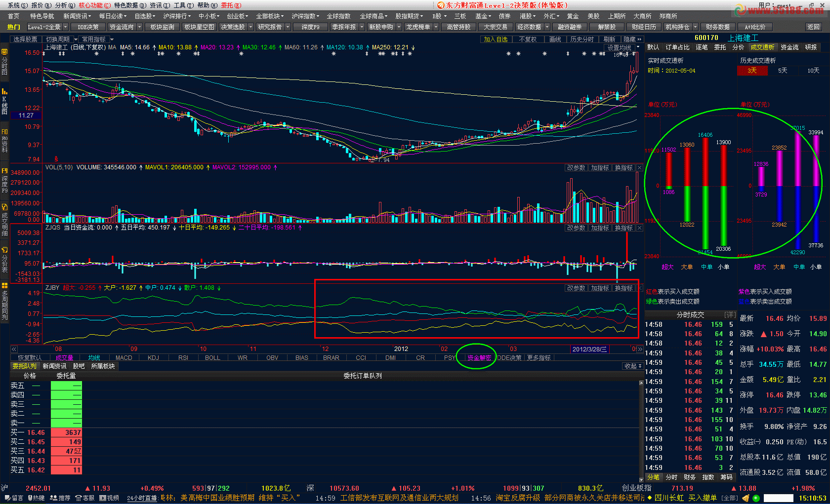This screenshot has width=830, height=504.
Task: Open the 系统 menu
Action: coord(17,5)
